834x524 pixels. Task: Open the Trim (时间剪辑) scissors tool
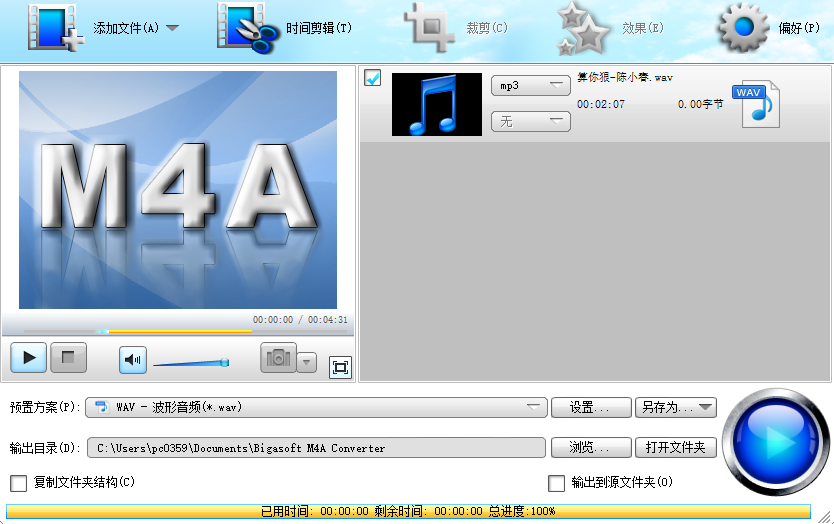coord(248,27)
